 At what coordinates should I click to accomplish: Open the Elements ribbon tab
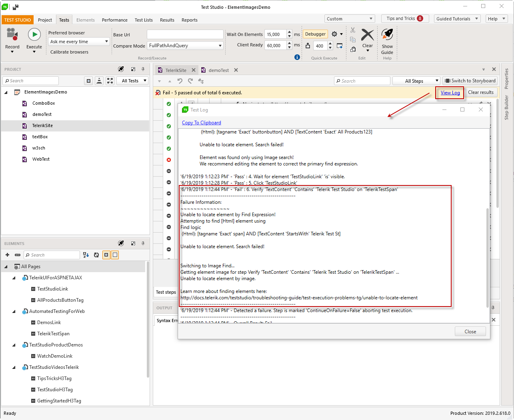coord(86,20)
